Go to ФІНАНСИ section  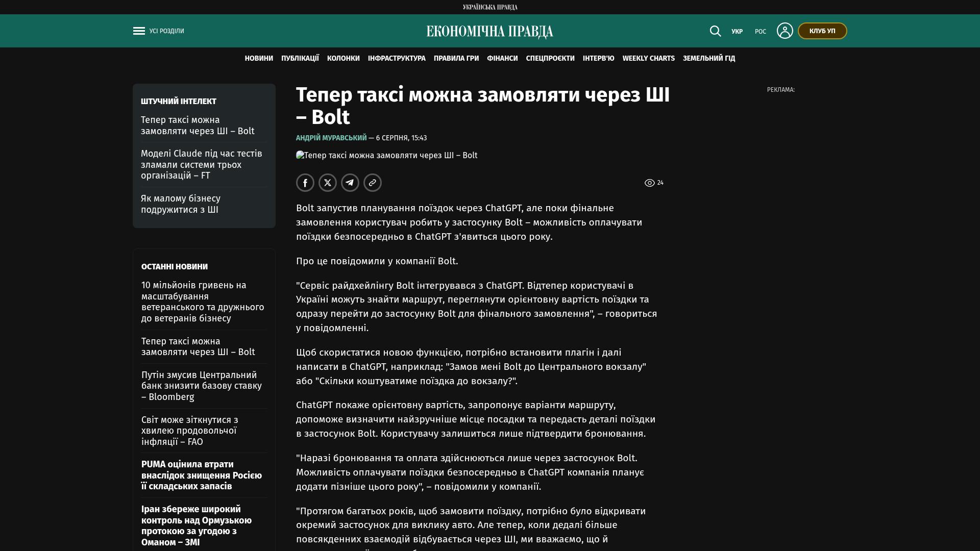(502, 59)
